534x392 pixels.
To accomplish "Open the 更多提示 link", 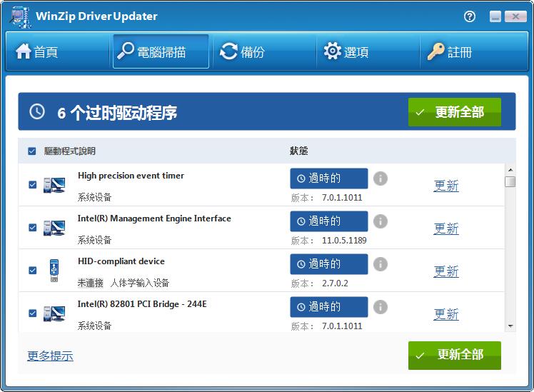I will pyautogui.click(x=50, y=356).
